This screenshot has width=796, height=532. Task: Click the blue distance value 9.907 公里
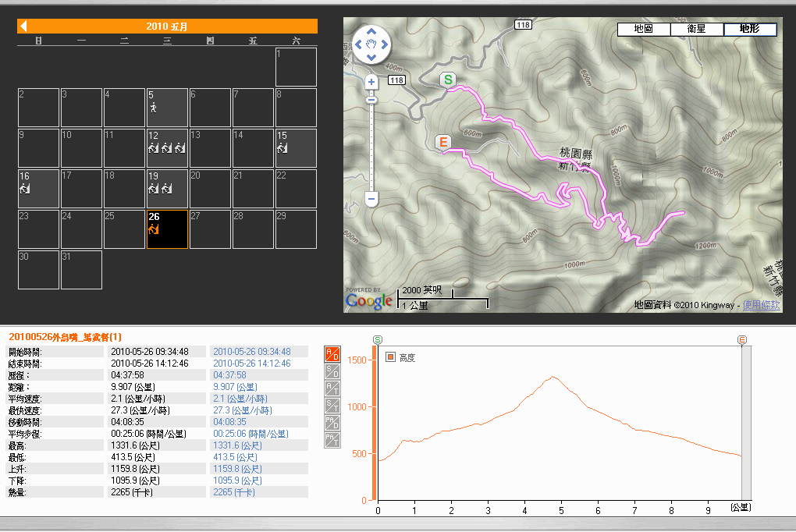pyautogui.click(x=235, y=387)
